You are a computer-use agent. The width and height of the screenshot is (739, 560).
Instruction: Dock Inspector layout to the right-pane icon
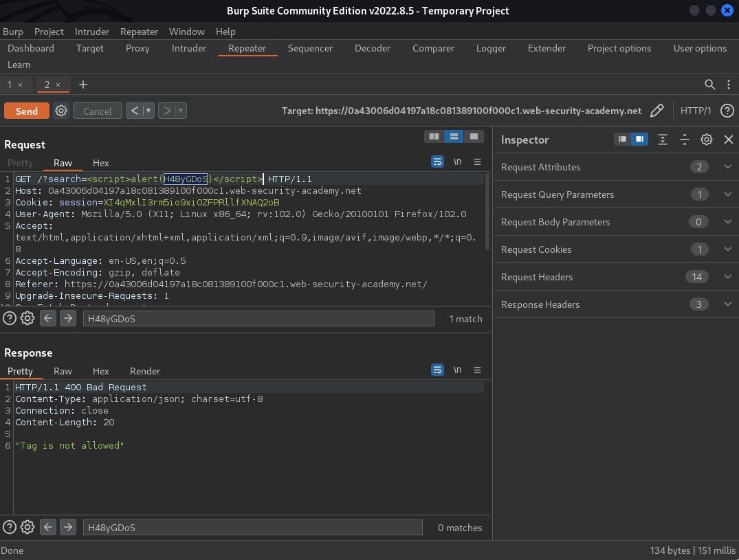point(639,139)
